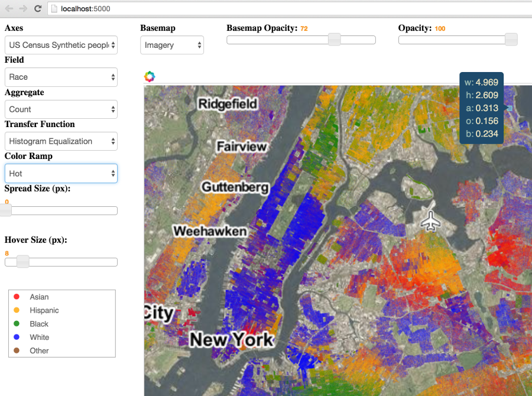This screenshot has width=532, height=396.
Task: Expand the Aggregate dropdown showing Count
Action: 61,109
